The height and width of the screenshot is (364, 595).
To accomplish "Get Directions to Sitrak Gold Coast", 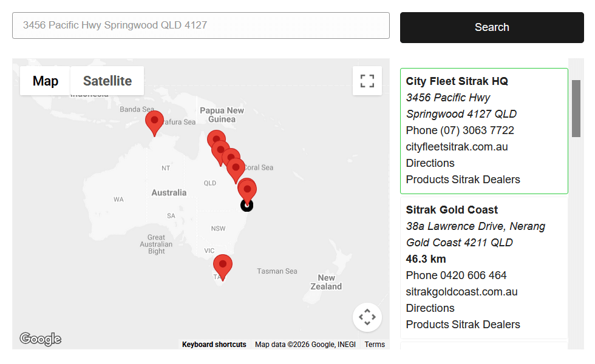I will click(430, 308).
